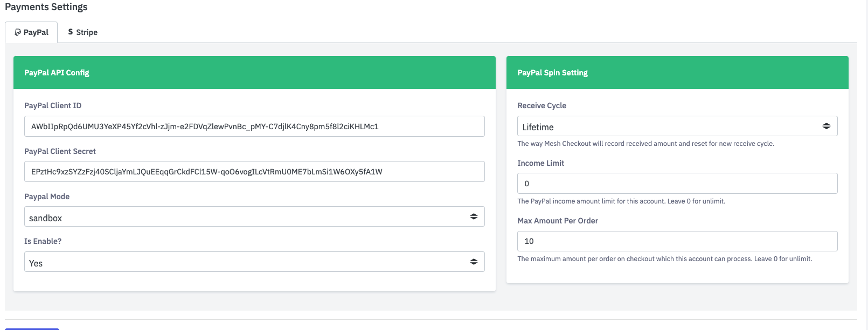Open the Receive Cycle Lifetime dropdown

click(x=677, y=127)
